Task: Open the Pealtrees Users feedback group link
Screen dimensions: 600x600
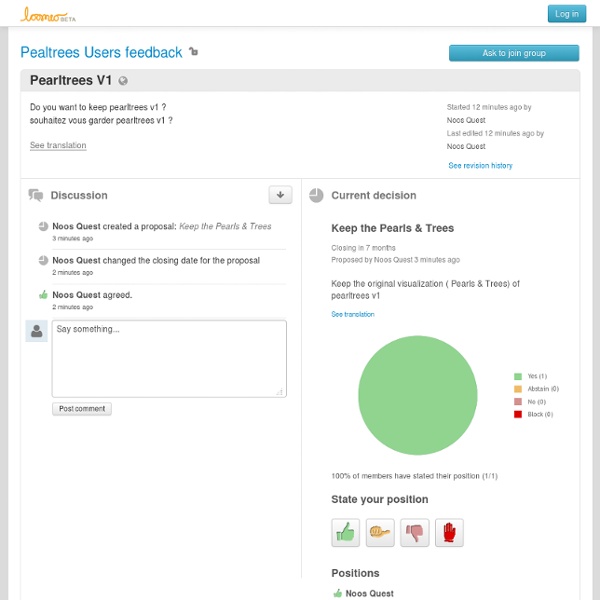Action: pos(101,52)
